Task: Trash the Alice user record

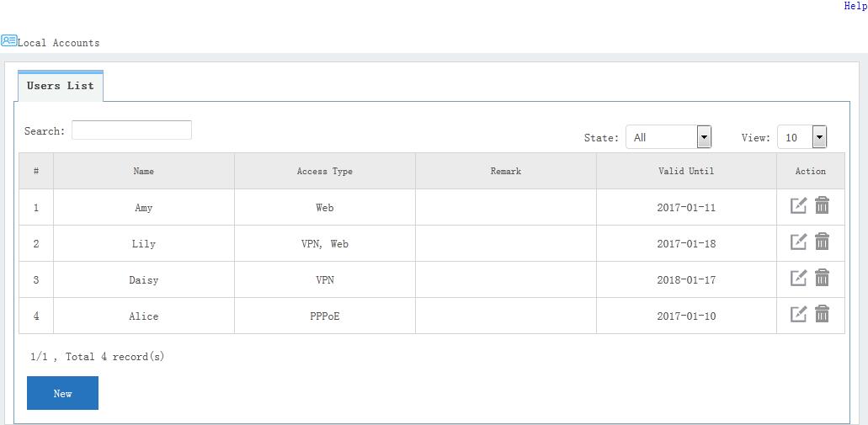Action: click(x=823, y=314)
